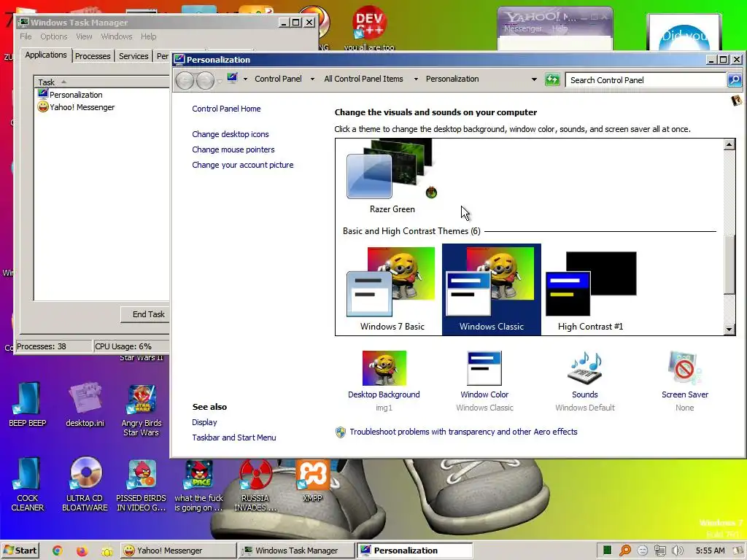Image resolution: width=747 pixels, height=560 pixels.
Task: Open Options menu in Task Manager
Action: (53, 36)
